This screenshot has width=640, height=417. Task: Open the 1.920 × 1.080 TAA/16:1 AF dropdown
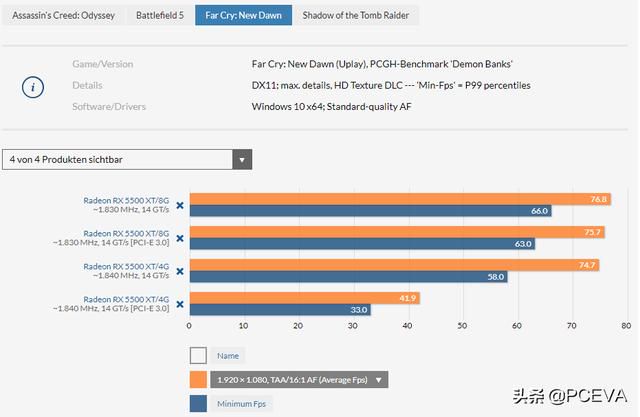[299, 380]
